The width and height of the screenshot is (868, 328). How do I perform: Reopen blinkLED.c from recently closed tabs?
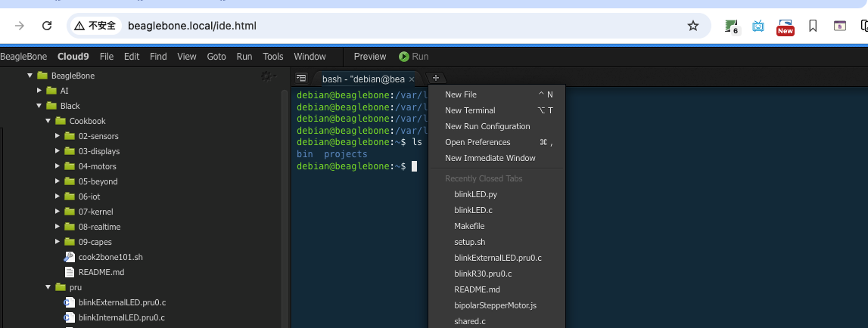click(496, 210)
